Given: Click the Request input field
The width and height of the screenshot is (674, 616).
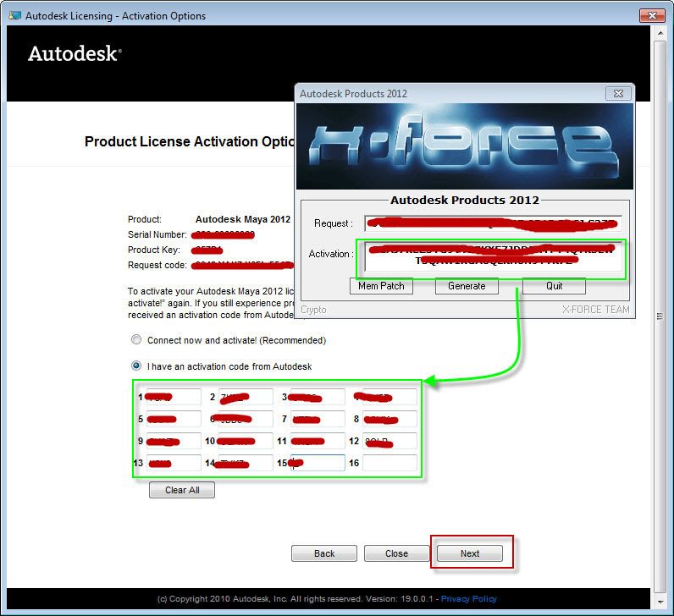Looking at the screenshot, I should coord(493,223).
